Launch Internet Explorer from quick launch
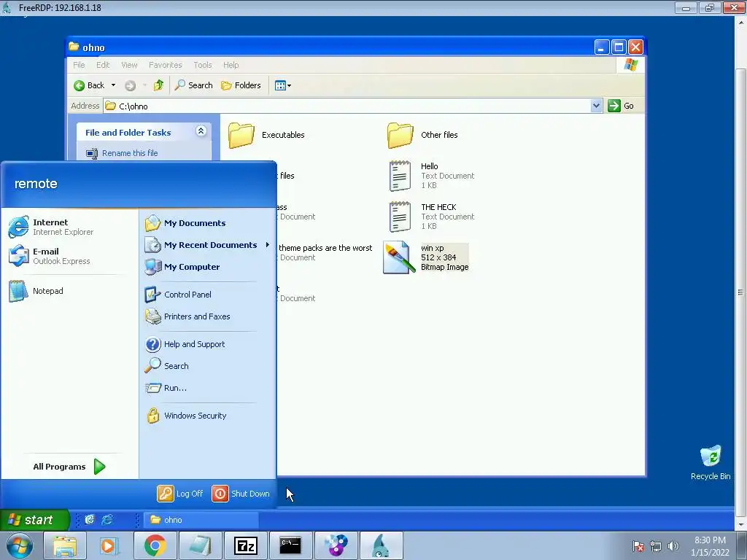 coord(108,519)
